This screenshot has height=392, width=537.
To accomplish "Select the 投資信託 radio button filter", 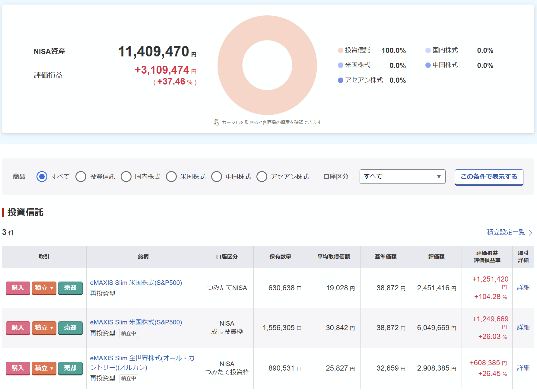I will [x=81, y=177].
